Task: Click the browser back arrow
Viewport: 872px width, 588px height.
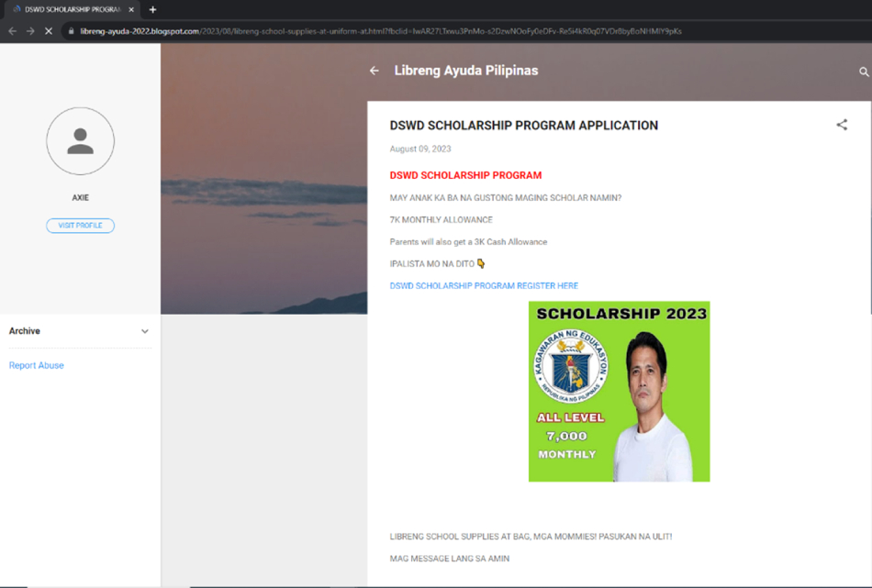Action: tap(12, 31)
